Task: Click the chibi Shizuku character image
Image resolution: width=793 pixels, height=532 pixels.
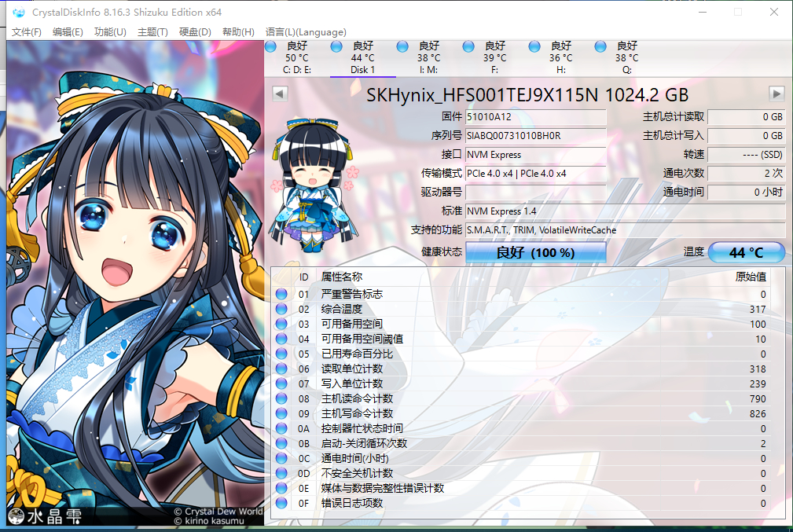Action: (314, 185)
